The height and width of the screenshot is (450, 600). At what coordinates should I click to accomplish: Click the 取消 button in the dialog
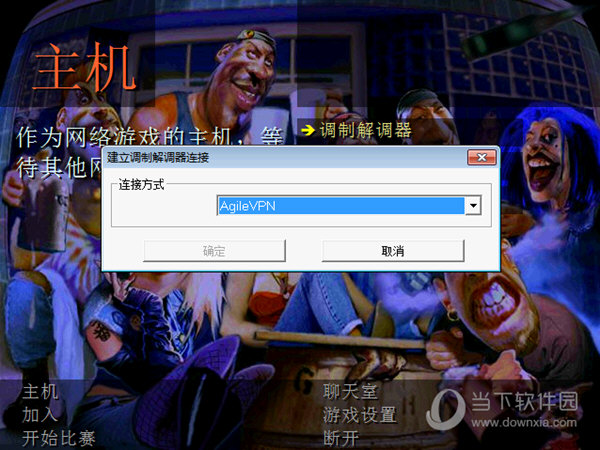(393, 251)
